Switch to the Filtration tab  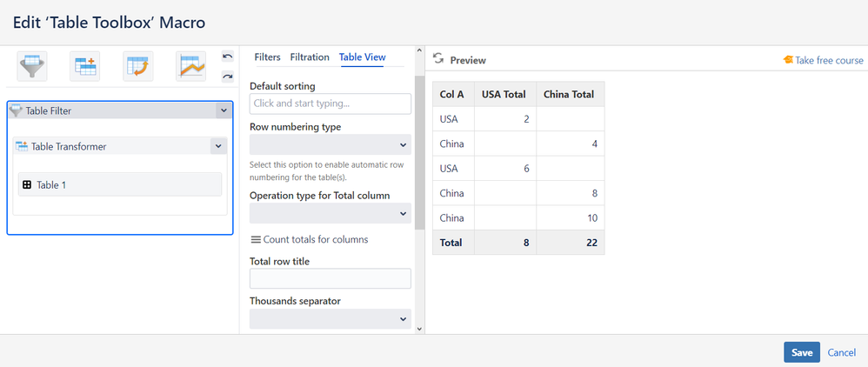[310, 57]
